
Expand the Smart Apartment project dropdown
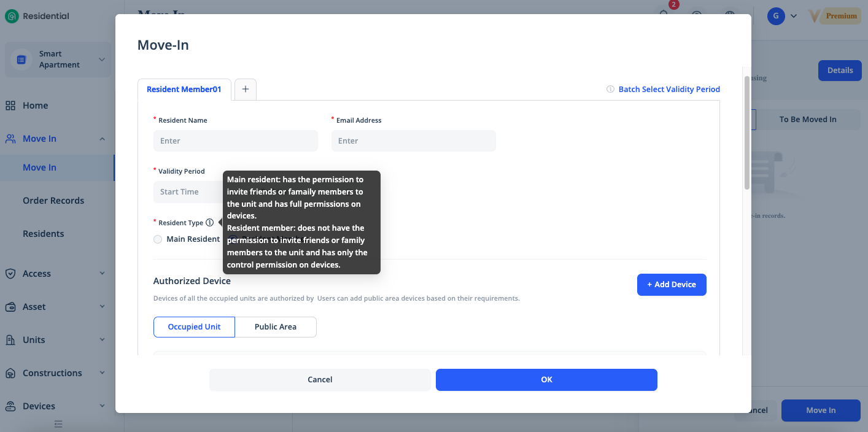tap(102, 60)
